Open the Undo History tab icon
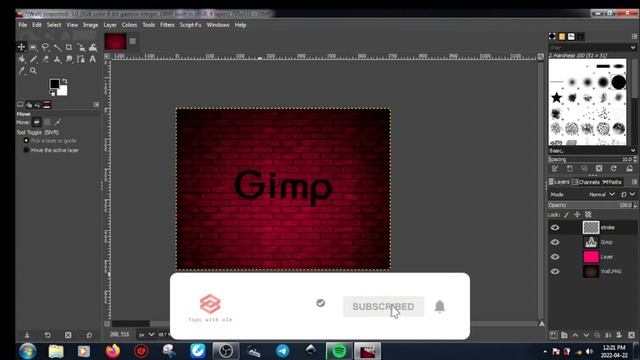This screenshot has height=360, width=640. click(x=38, y=105)
